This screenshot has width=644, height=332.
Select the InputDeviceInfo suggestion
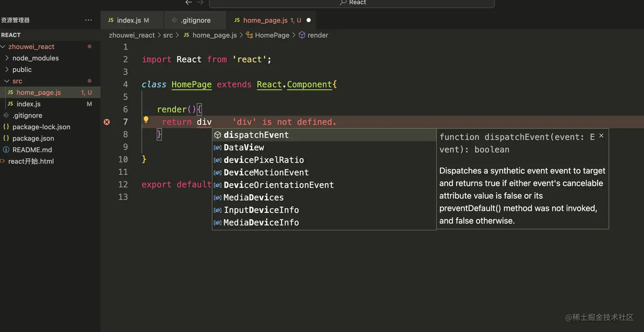(x=324, y=210)
